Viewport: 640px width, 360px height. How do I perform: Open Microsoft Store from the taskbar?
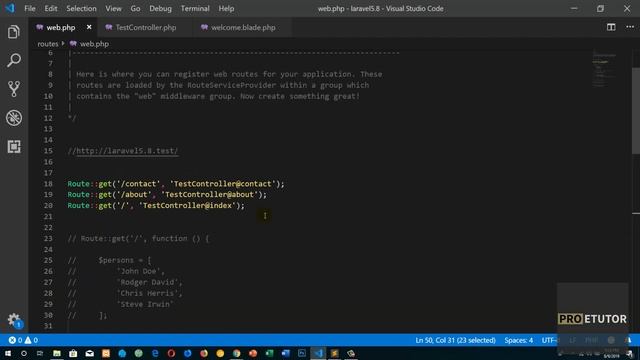[73, 353]
